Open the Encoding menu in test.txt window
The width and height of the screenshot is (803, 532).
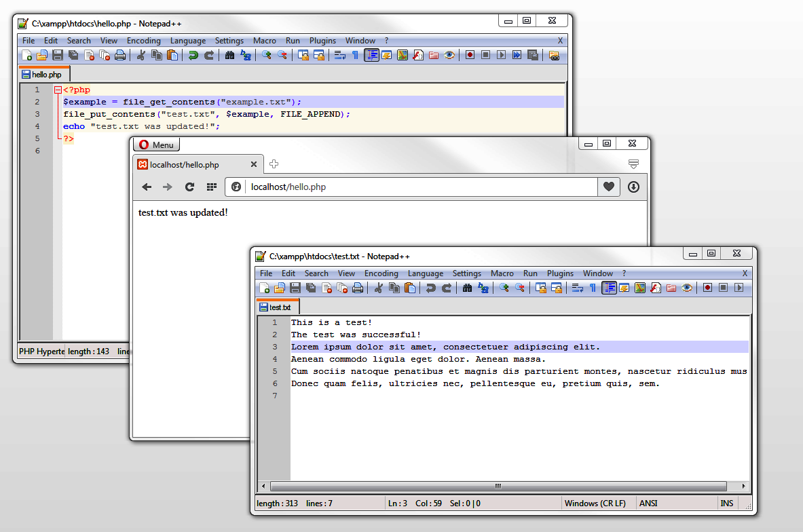coord(381,273)
